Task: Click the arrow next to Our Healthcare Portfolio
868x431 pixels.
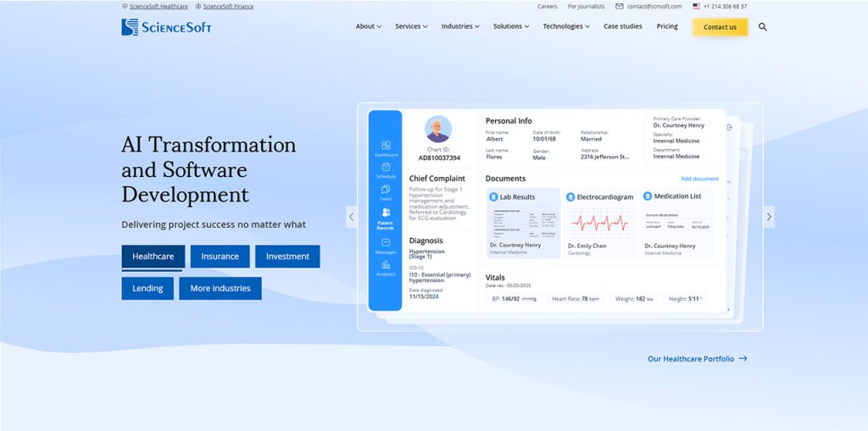Action: point(743,358)
